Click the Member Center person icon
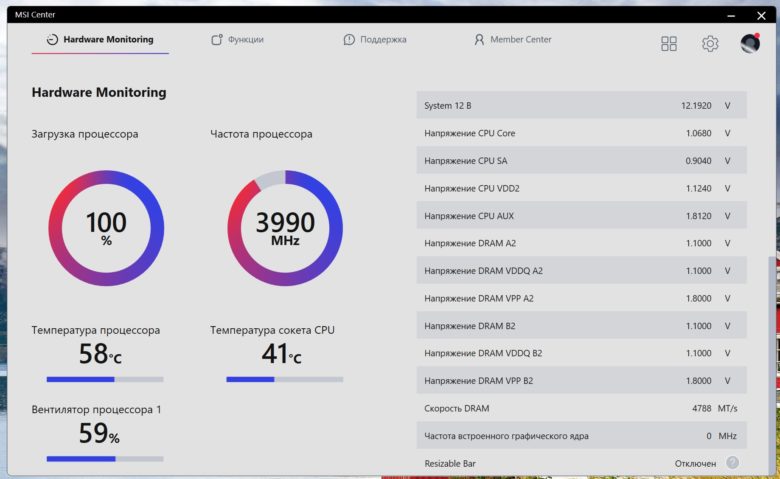Viewport: 780px width, 479px height. 479,39
